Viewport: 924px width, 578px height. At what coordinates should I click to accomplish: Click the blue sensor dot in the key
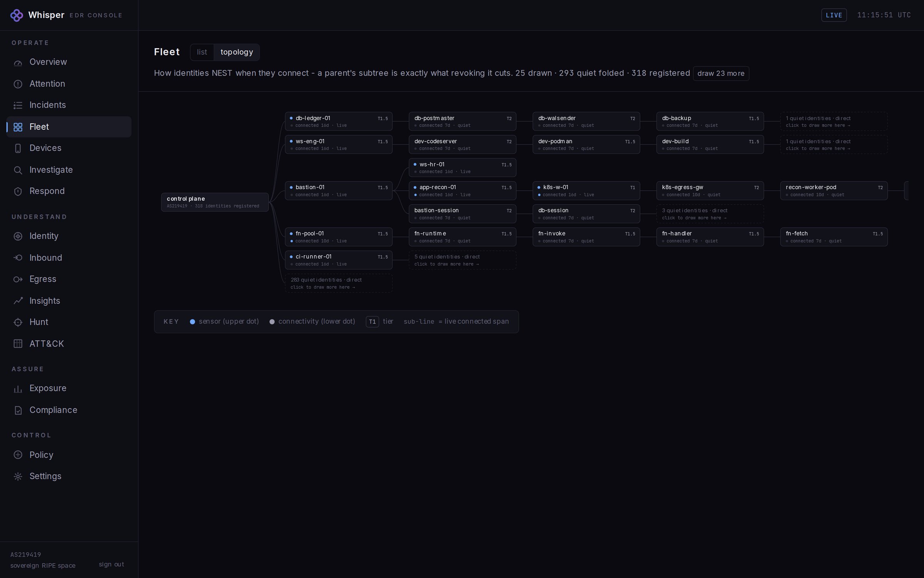(x=192, y=322)
